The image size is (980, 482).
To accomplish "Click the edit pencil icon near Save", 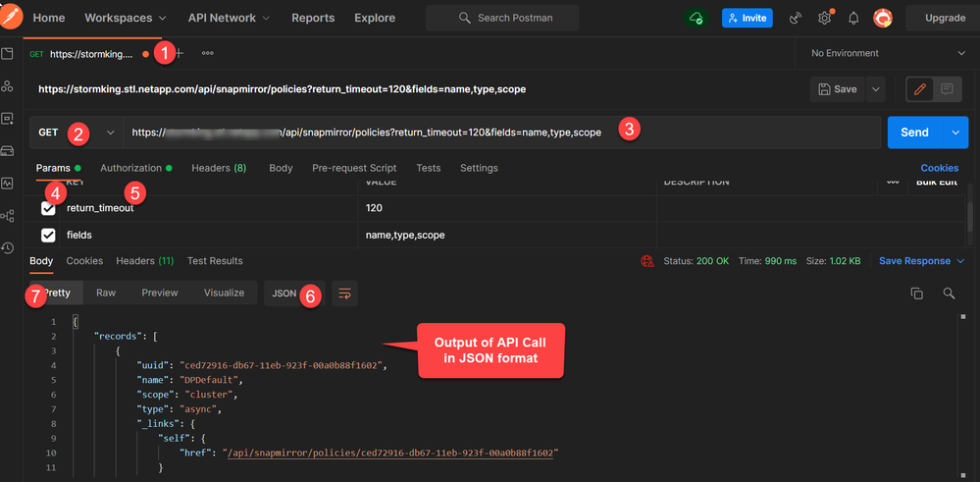I will pos(919,88).
